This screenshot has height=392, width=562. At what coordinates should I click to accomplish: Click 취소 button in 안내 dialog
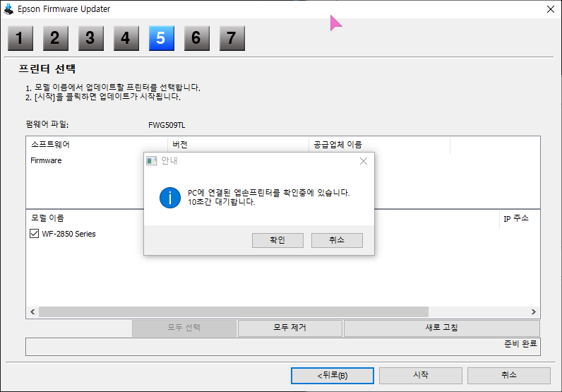tap(337, 240)
